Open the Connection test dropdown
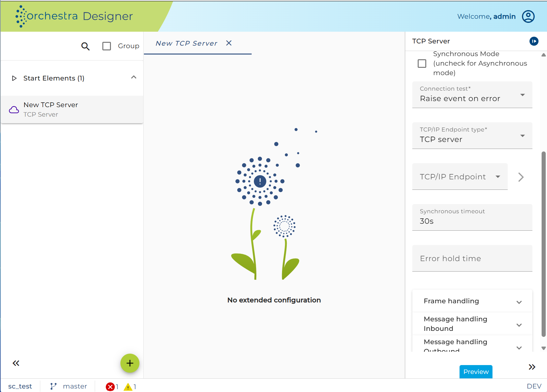This screenshot has height=392, width=547. tap(472, 95)
